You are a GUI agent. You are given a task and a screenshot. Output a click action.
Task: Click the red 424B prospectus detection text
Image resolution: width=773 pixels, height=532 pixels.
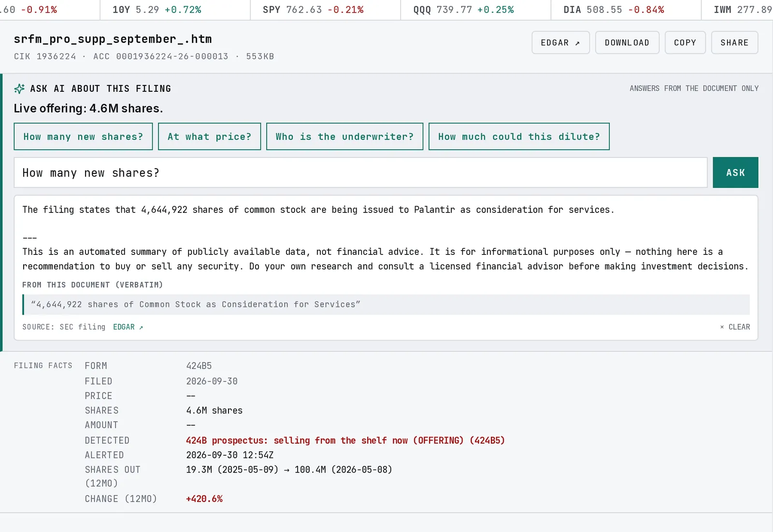click(x=345, y=440)
